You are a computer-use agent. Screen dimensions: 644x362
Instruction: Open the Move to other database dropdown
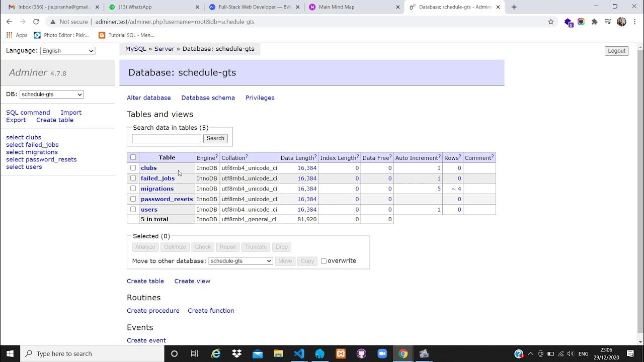pos(240,261)
